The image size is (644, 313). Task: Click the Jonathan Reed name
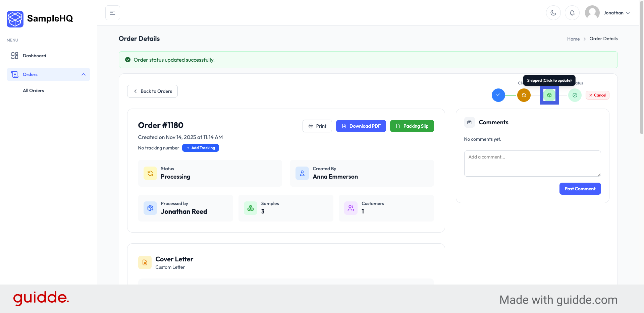tap(184, 211)
